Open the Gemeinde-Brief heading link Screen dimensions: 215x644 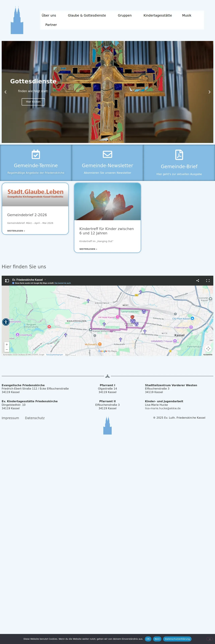tap(179, 167)
